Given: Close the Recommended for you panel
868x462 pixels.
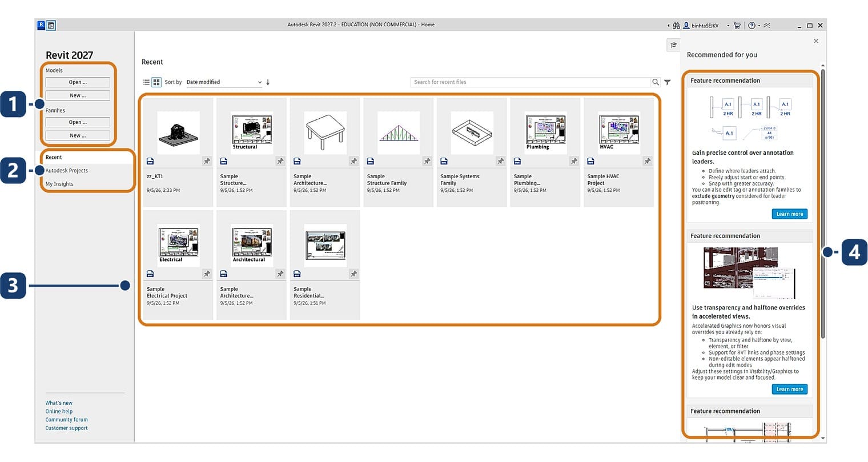Looking at the screenshot, I should click(816, 41).
